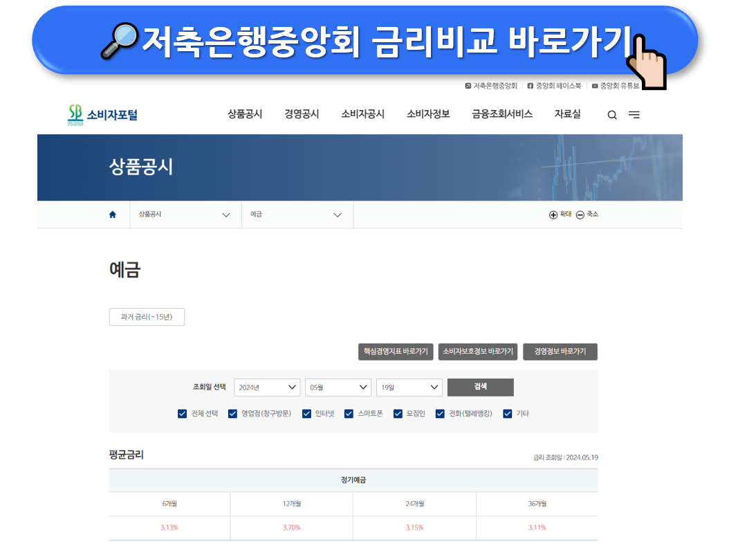
Task: Open the 19일 day dropdown
Action: click(x=409, y=388)
